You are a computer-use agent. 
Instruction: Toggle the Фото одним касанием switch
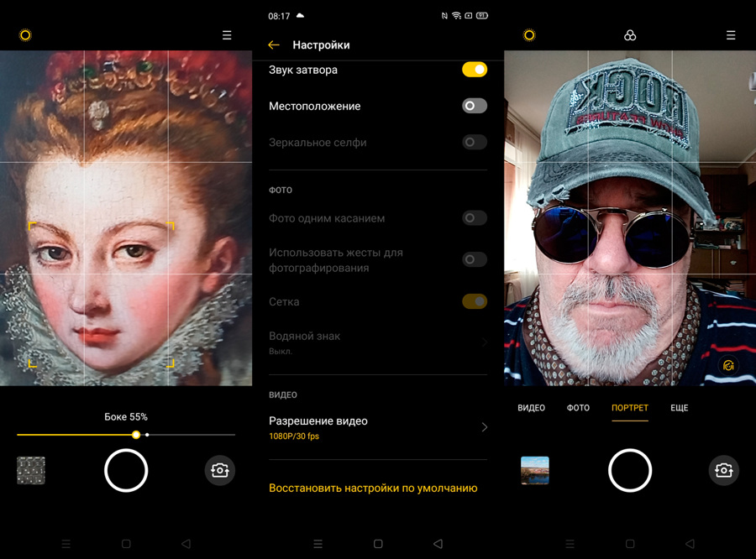coord(475,218)
